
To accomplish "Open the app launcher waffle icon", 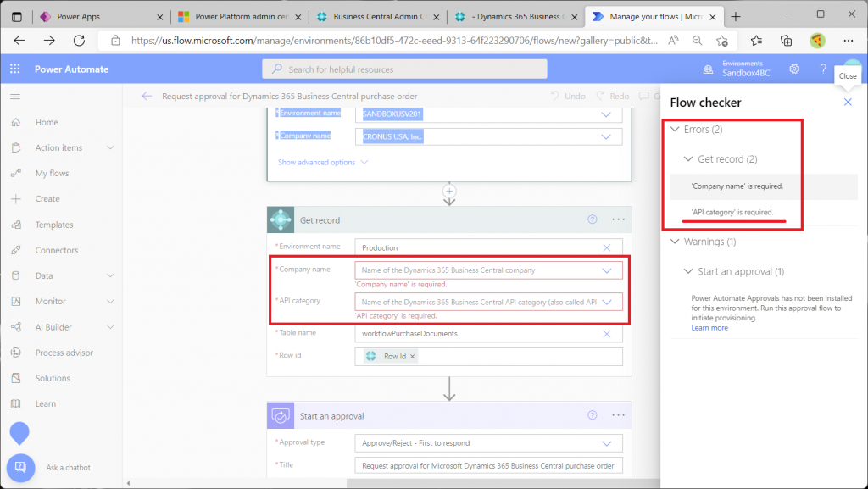I will [15, 69].
